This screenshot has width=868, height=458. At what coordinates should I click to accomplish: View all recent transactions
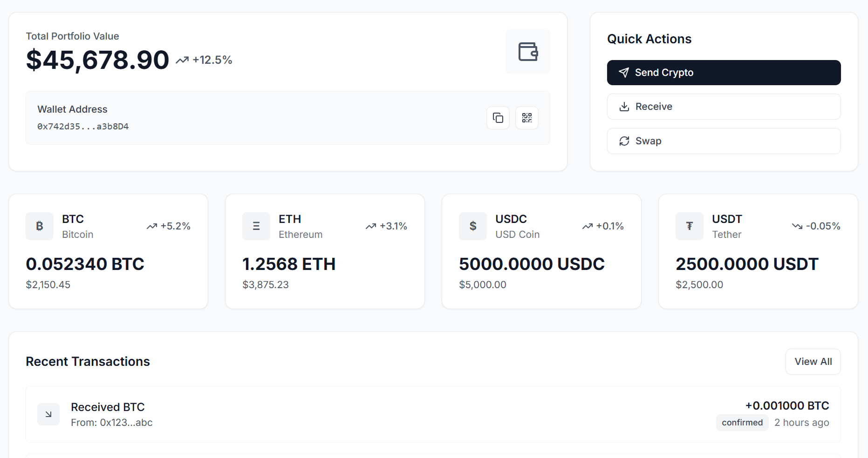point(813,362)
